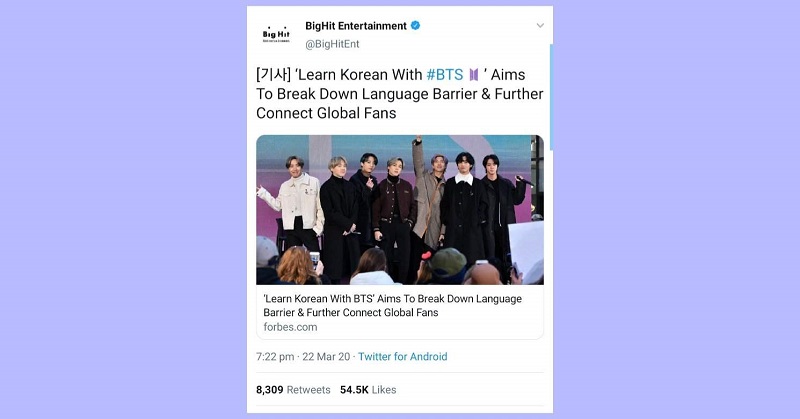View the 54.5K Likes list
The height and width of the screenshot is (419, 800).
coord(368,390)
